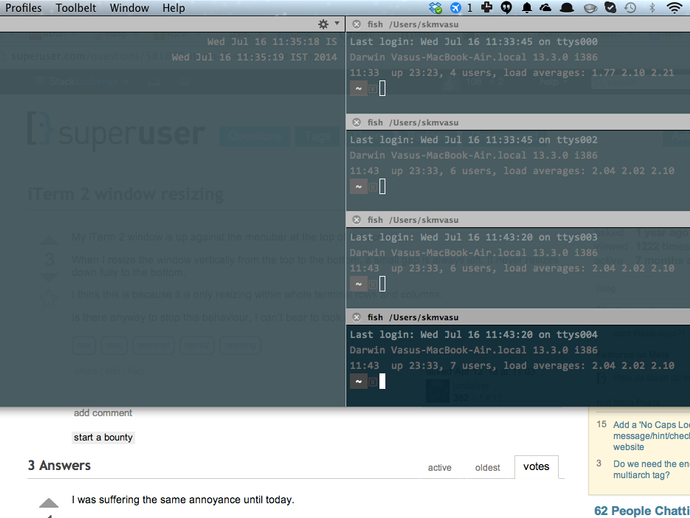Click the plus-shaped clock menu bar icon

tap(487, 7)
